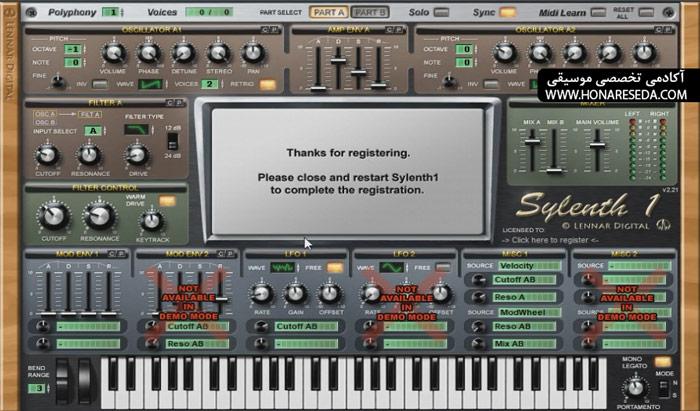Image resolution: width=700 pixels, height=411 pixels.
Task: Copy Oscillator A1 settings with its C button
Action: [265, 30]
